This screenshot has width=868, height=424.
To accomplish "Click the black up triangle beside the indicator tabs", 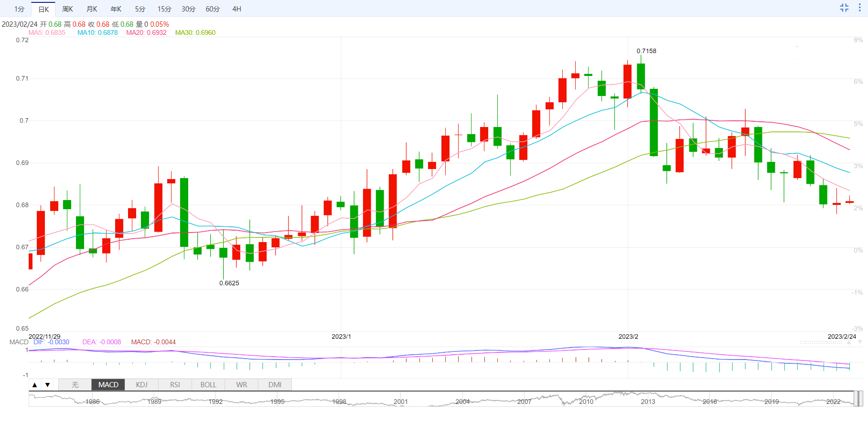I will [x=34, y=385].
